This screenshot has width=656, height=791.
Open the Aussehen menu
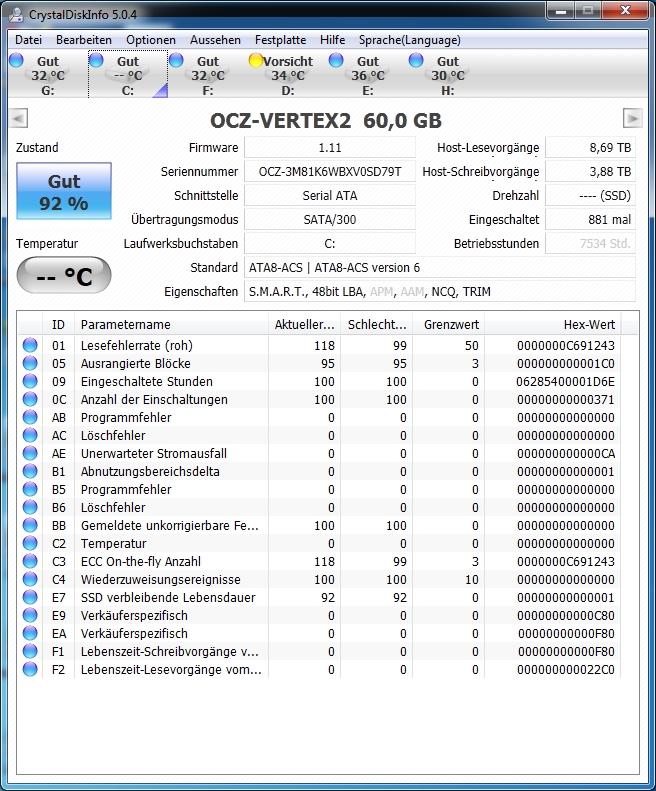[215, 40]
